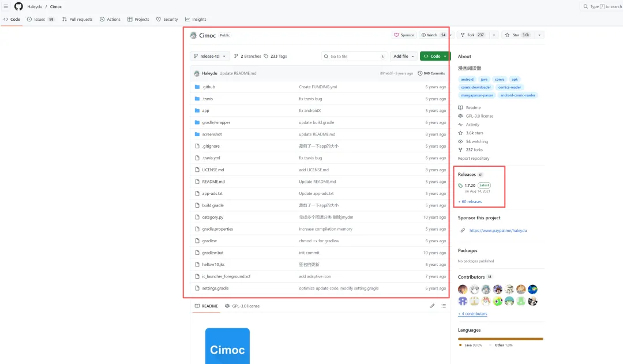Open the Haleydu commit author avatar
The height and width of the screenshot is (364, 623).
click(x=196, y=73)
